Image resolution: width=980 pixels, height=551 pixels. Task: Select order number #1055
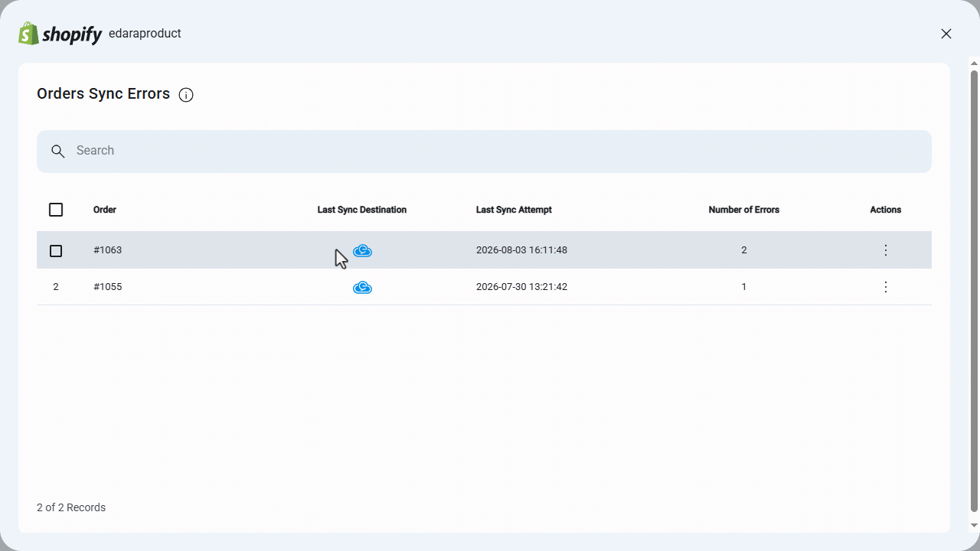click(x=108, y=287)
